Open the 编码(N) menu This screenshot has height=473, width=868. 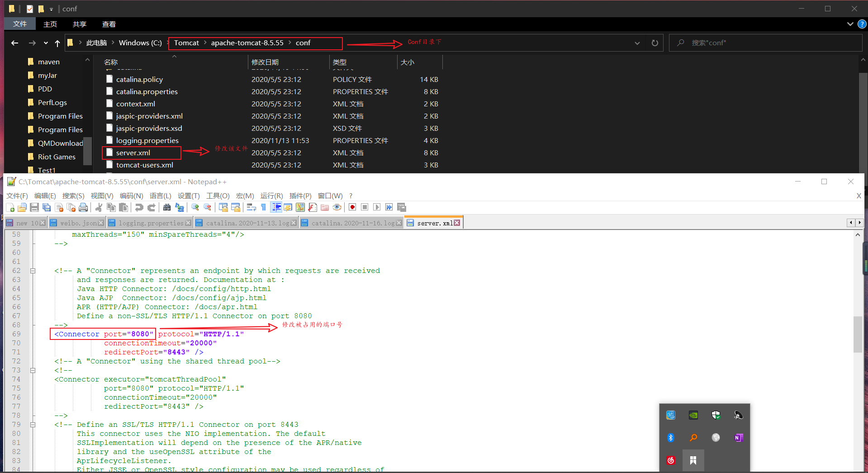point(131,196)
